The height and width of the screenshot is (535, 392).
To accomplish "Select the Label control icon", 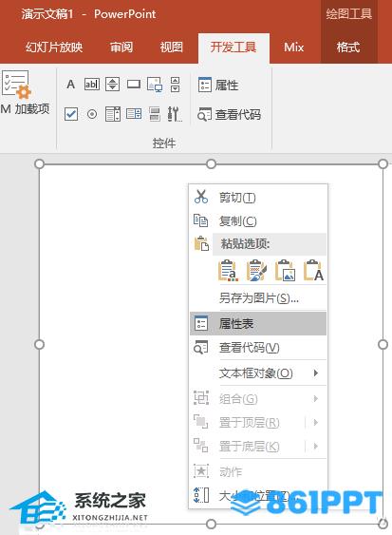I will (70, 85).
